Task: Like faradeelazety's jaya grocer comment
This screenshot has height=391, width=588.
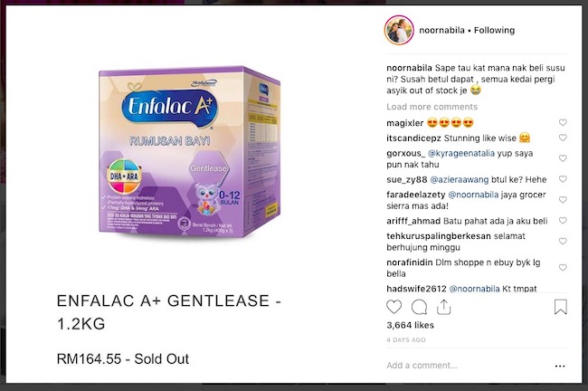Action: (x=563, y=200)
